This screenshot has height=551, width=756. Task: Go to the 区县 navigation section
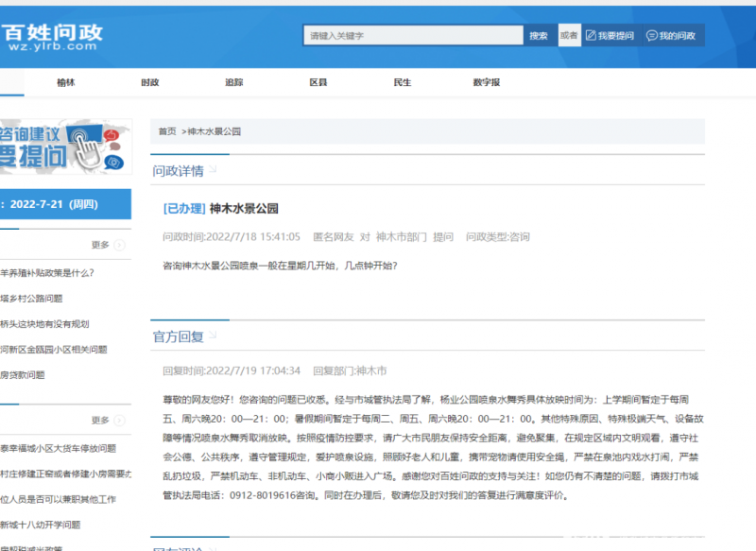tap(318, 83)
